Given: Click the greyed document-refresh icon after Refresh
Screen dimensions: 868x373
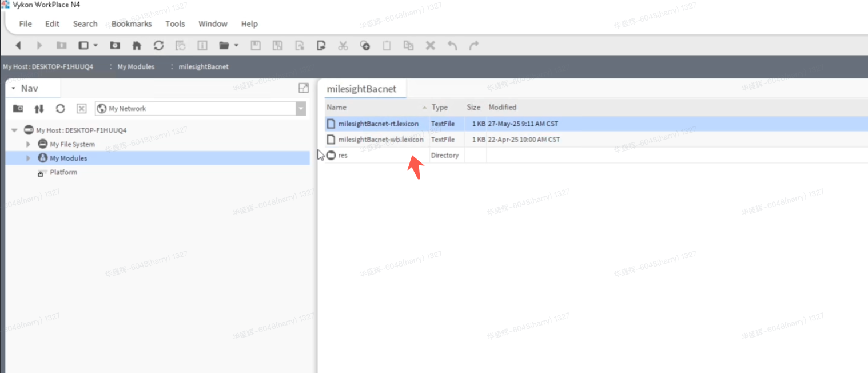Looking at the screenshot, I should [x=180, y=46].
